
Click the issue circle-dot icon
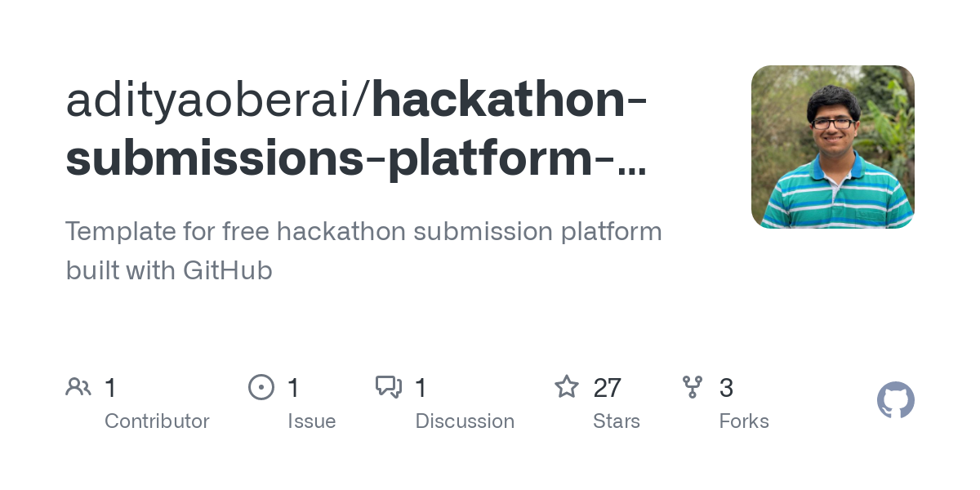coord(261,387)
